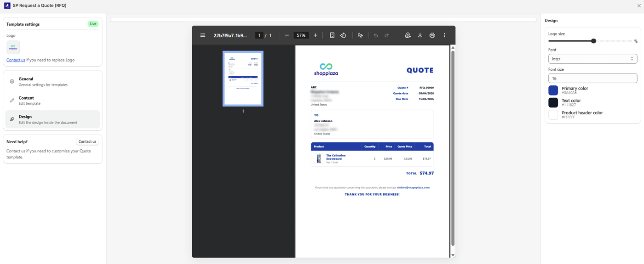Download the quote PDF
Image resolution: width=644 pixels, height=264 pixels.
(420, 35)
